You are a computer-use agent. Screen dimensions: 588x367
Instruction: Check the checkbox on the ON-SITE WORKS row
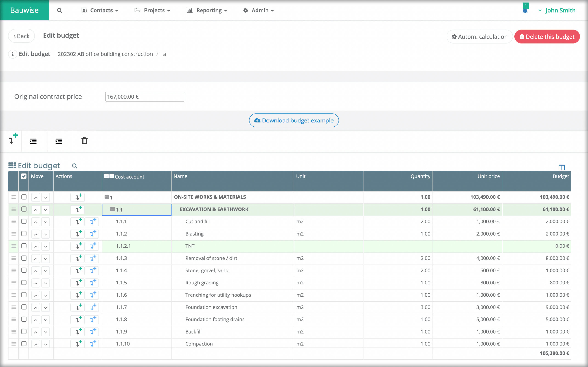pos(24,197)
